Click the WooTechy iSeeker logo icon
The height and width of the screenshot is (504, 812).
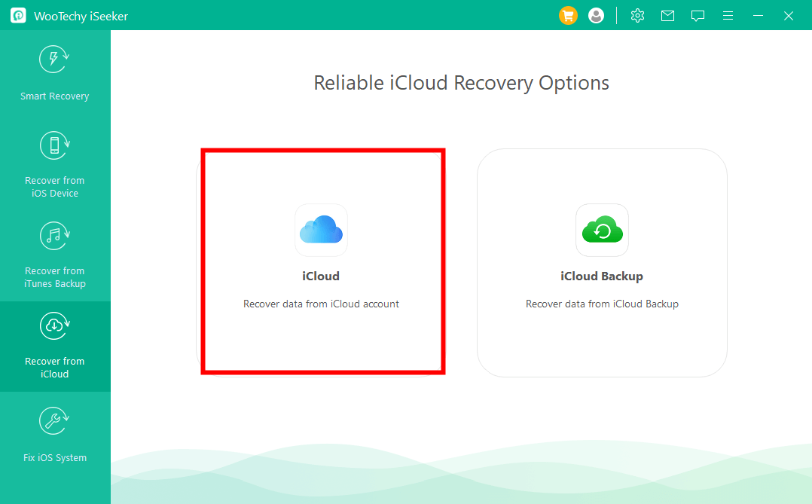tap(18, 16)
